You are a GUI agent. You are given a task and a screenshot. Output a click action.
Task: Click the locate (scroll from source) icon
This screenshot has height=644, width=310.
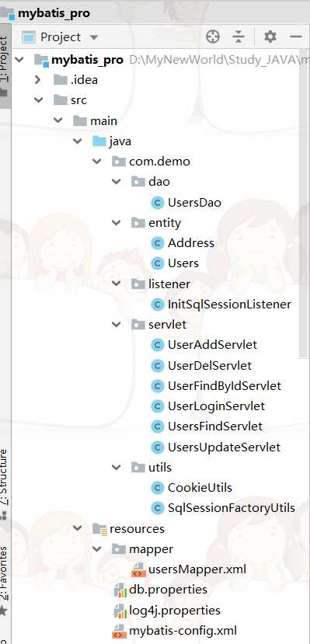point(213,37)
